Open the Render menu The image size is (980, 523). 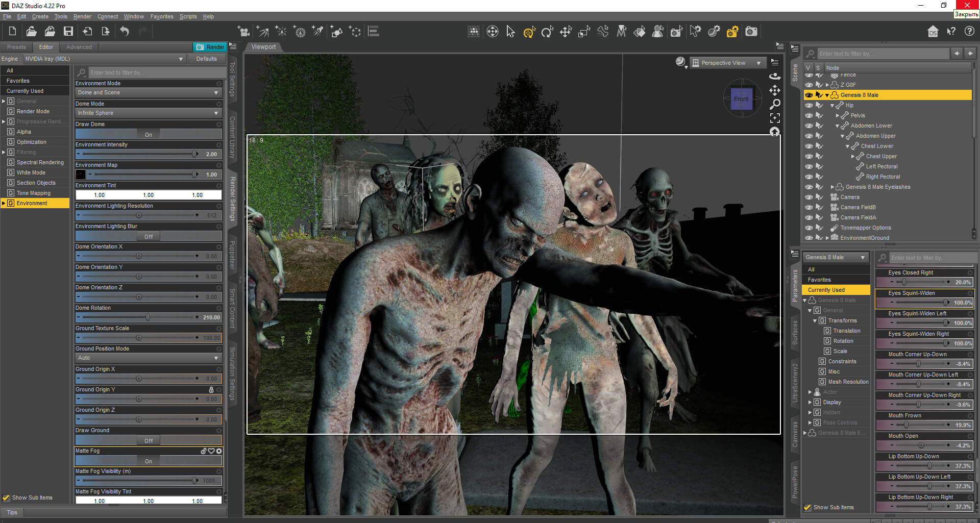pos(82,16)
